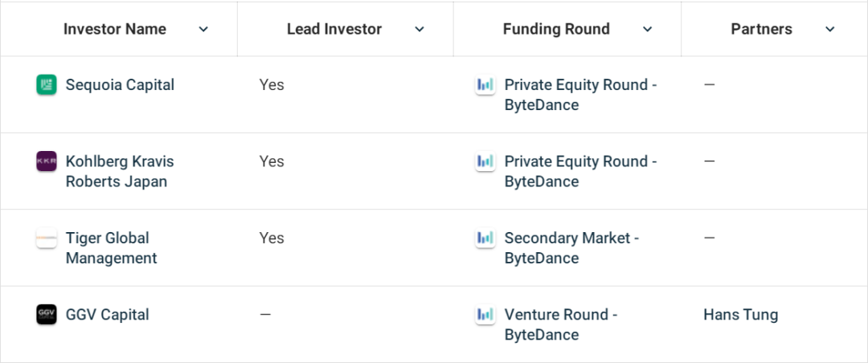Click funding round icon in Kohlberg Kravis row

pyautogui.click(x=485, y=161)
